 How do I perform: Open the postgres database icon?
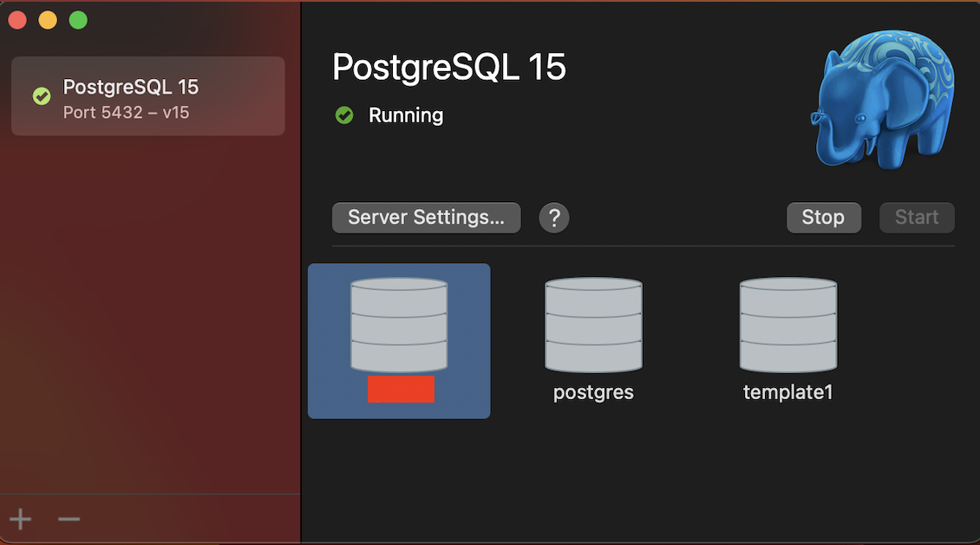[x=593, y=325]
